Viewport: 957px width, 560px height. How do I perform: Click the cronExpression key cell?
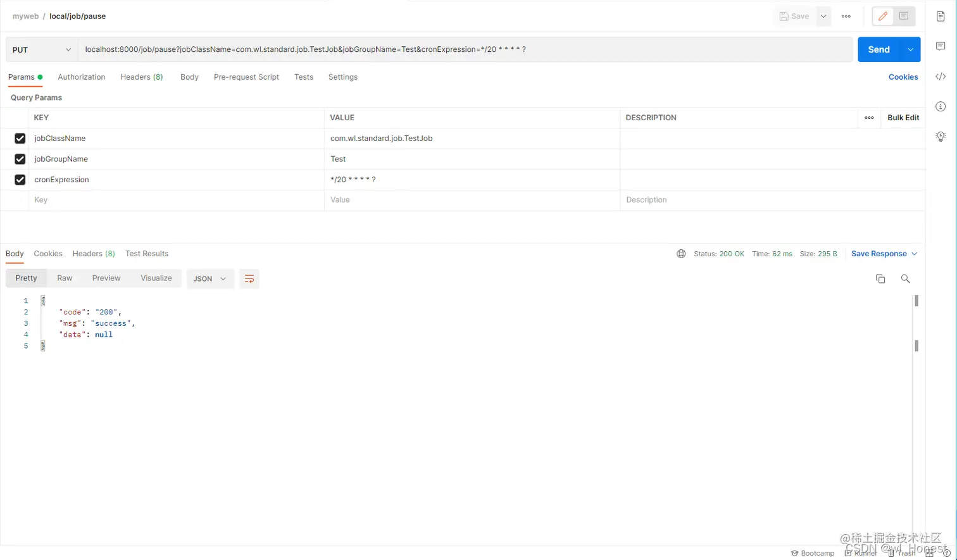click(176, 180)
